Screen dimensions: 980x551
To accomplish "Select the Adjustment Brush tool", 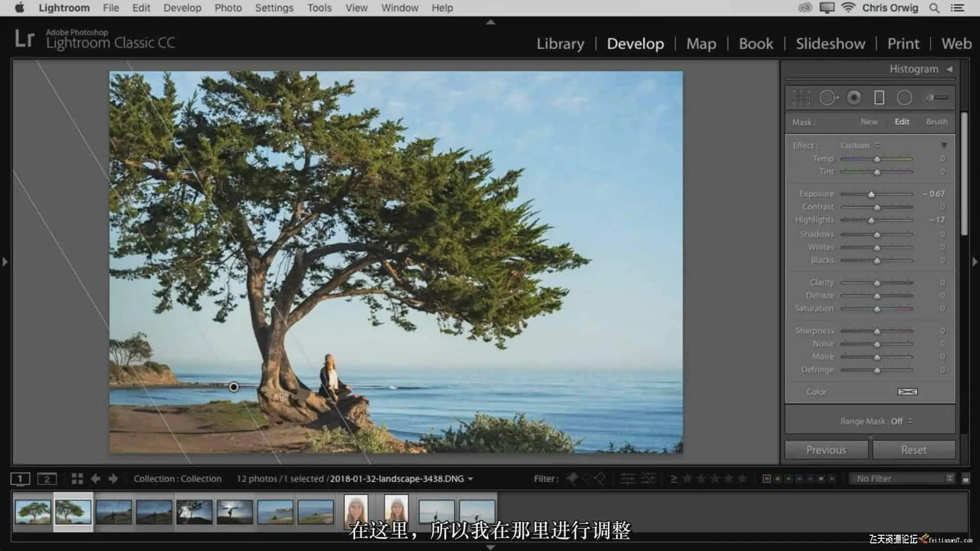I will [937, 97].
